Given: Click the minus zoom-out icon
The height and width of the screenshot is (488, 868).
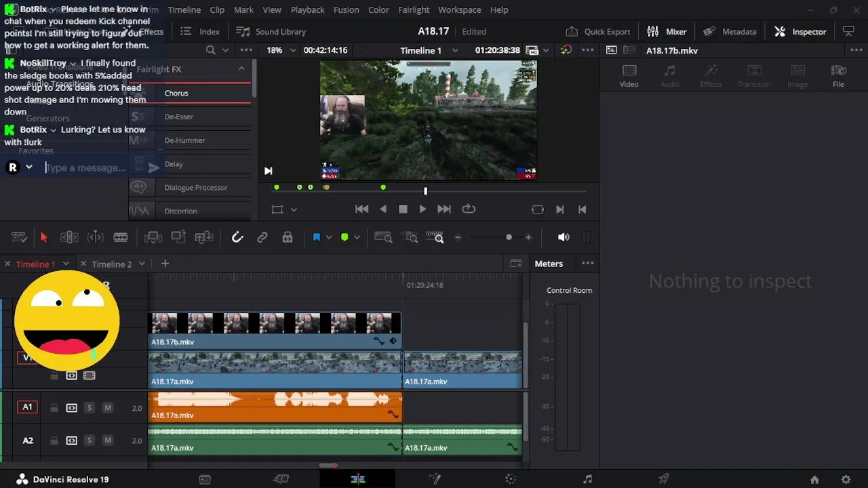Looking at the screenshot, I should tap(458, 237).
